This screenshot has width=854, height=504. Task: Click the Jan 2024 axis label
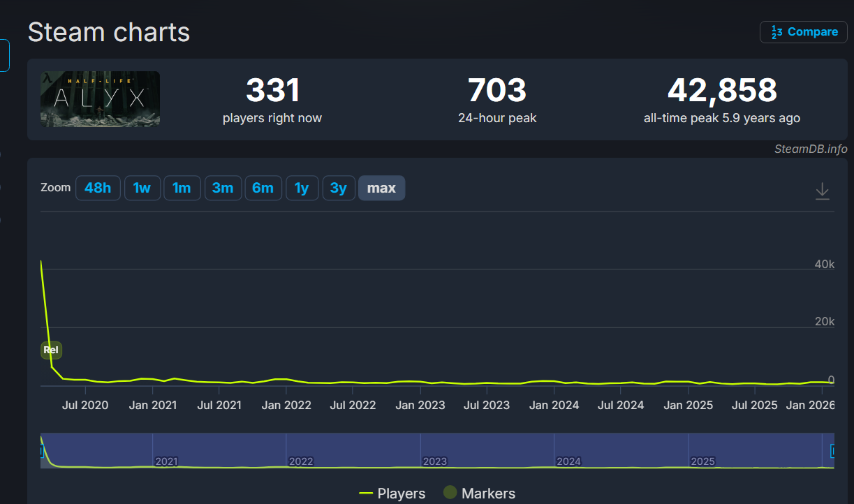coord(554,405)
